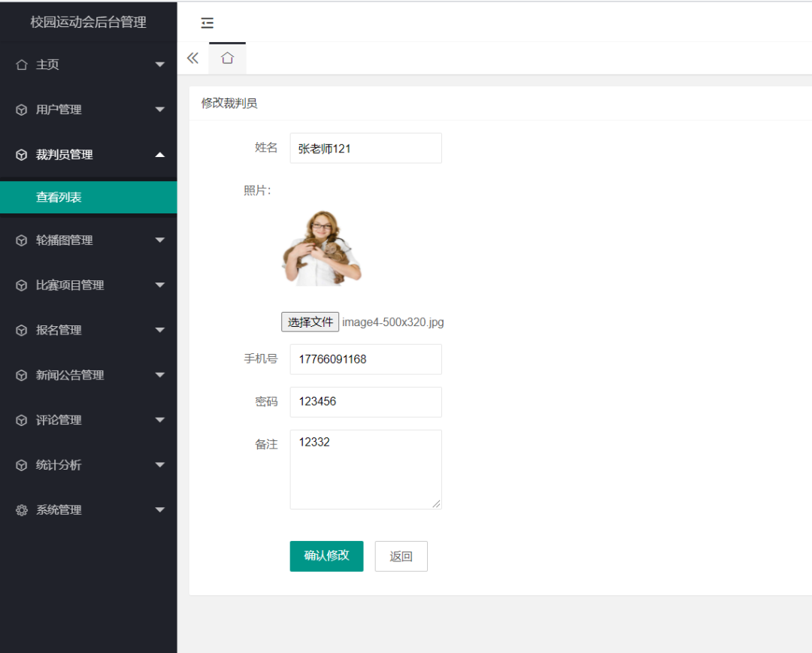Expand the 比赛项目管理 arrow
This screenshot has width=812, height=653.
(160, 285)
